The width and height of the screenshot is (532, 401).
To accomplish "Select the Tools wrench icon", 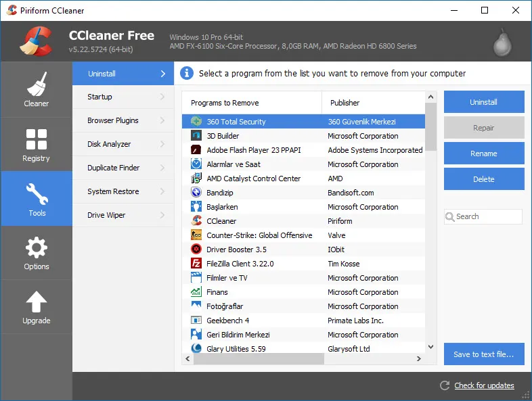I will pyautogui.click(x=37, y=194).
